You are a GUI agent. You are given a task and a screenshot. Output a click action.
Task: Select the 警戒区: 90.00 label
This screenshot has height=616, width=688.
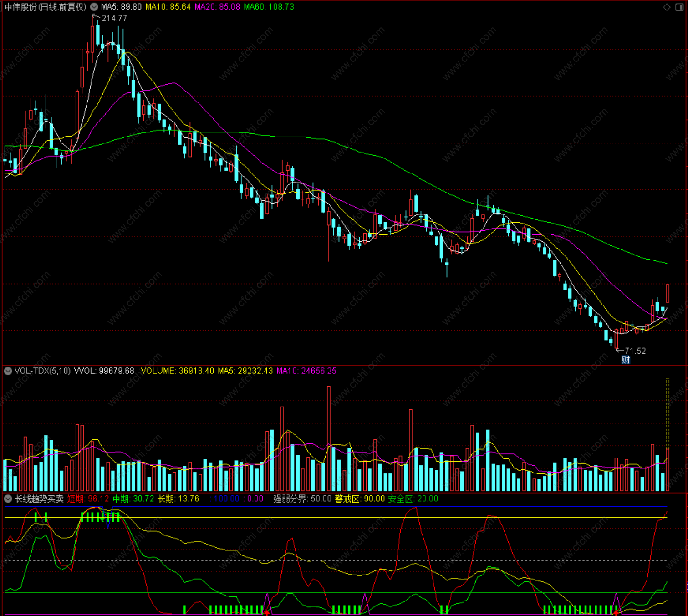tap(360, 499)
